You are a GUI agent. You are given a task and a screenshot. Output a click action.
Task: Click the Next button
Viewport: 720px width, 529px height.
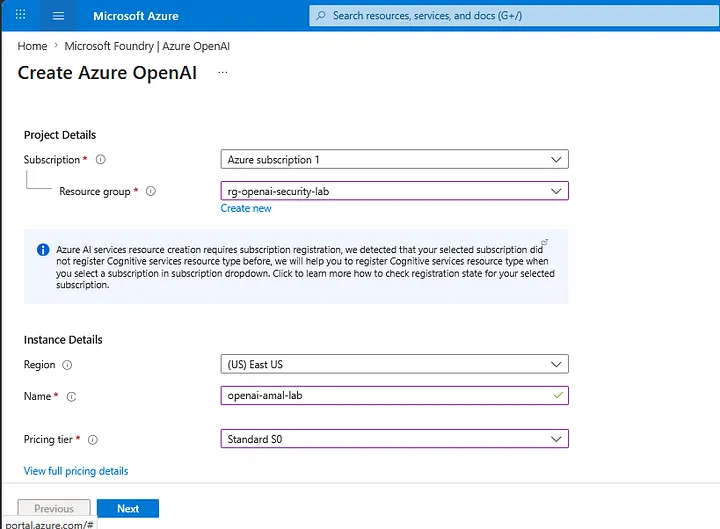[x=128, y=508]
